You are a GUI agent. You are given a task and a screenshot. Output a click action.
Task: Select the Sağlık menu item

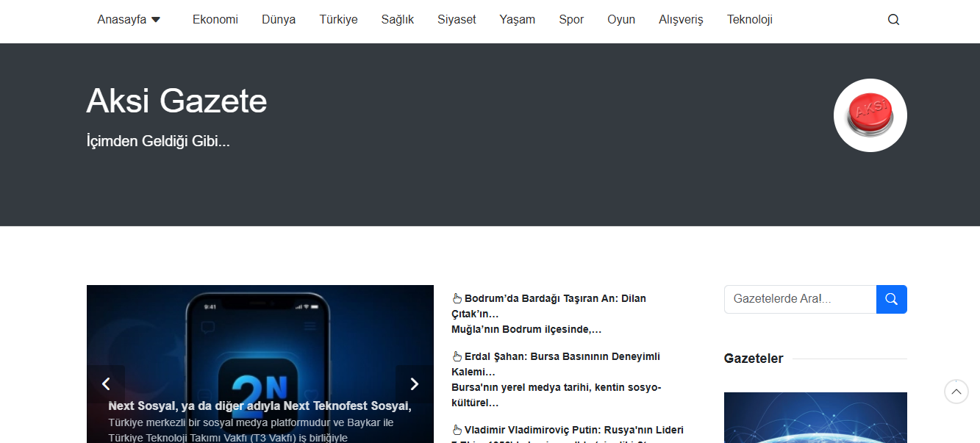397,20
